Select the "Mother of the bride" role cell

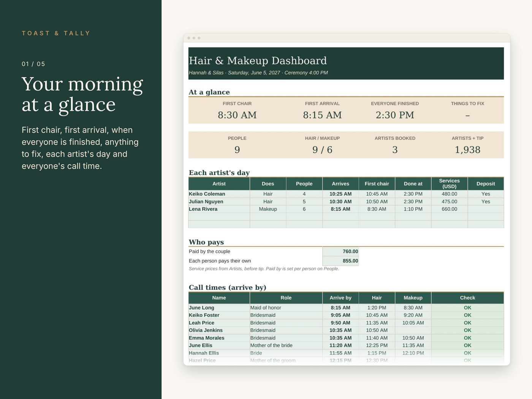pos(286,345)
